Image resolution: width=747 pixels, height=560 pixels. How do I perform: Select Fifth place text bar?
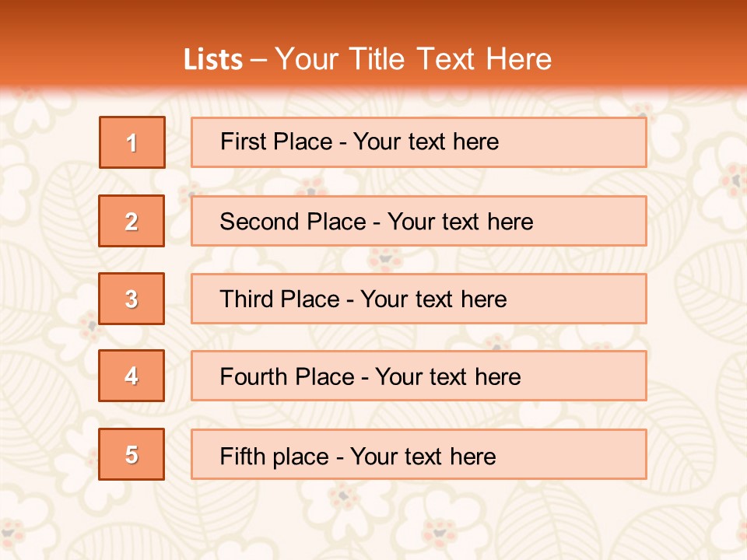pyautogui.click(x=419, y=454)
